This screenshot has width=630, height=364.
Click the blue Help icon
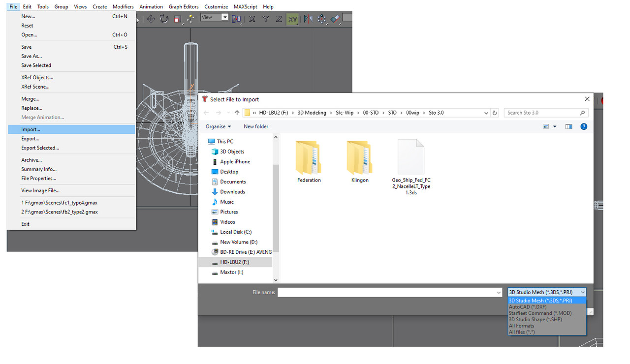[584, 126]
